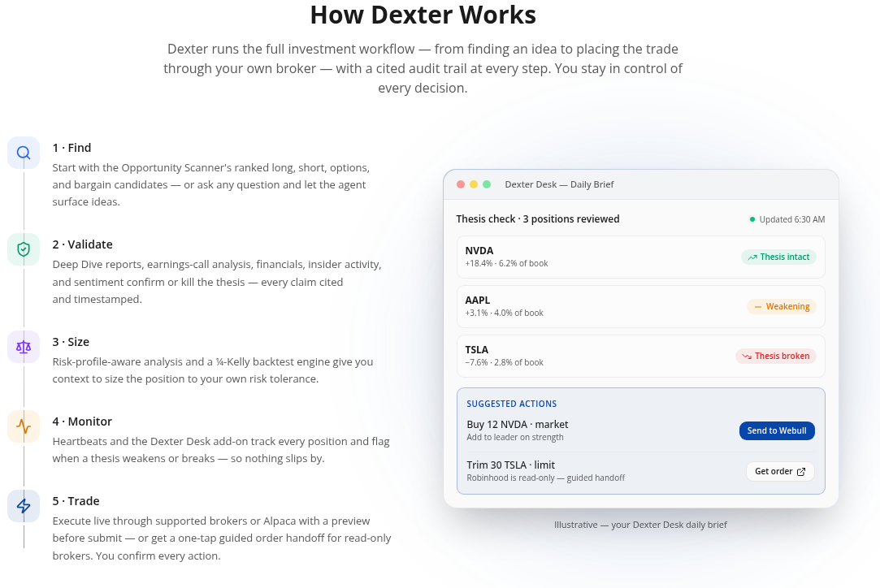
Task: Click the red window dot in Dexter Desk
Action: tap(461, 184)
